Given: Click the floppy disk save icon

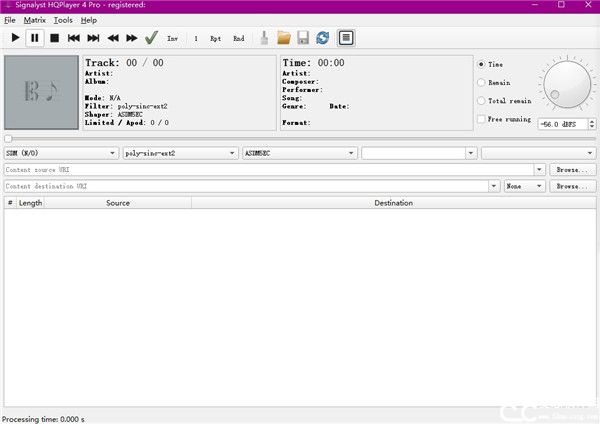Looking at the screenshot, I should 303,38.
